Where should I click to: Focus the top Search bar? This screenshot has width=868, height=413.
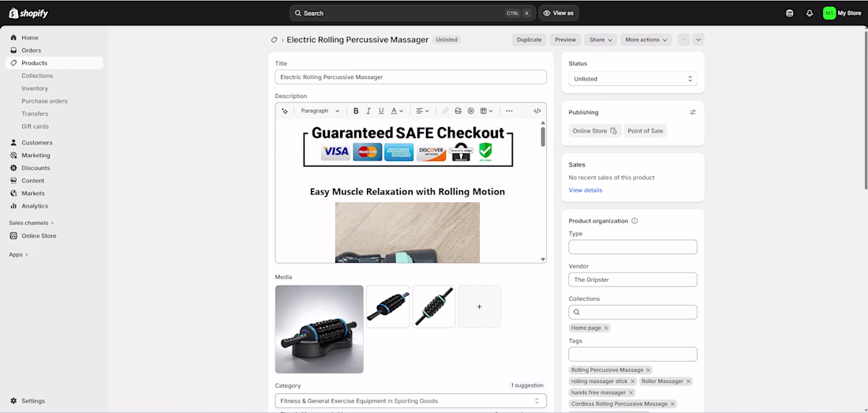(413, 13)
